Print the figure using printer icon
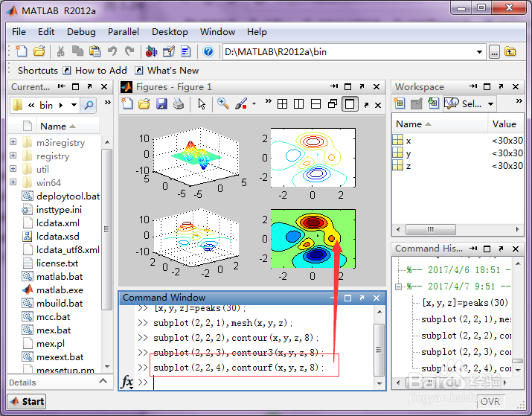Viewport: 532px width, 416px height. (179, 104)
